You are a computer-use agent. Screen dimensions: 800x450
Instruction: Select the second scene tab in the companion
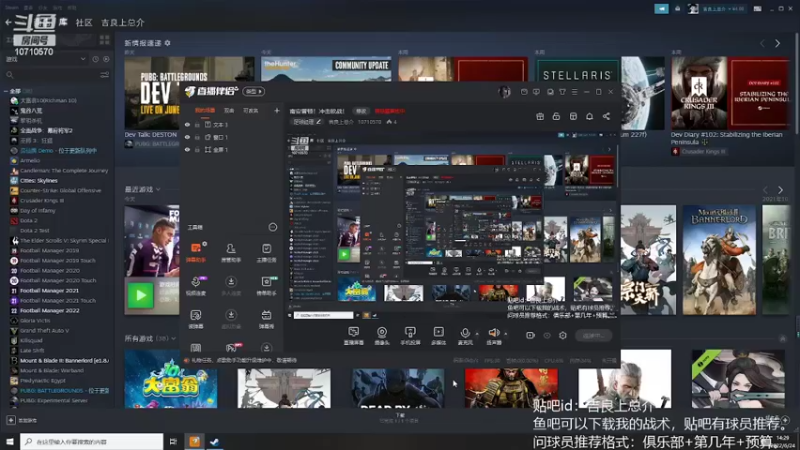(x=229, y=110)
